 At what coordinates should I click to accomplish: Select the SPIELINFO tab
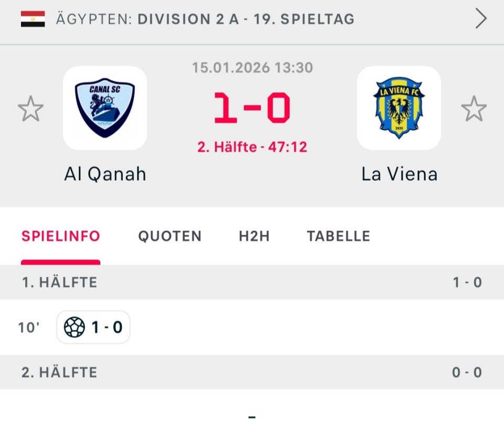point(60,236)
